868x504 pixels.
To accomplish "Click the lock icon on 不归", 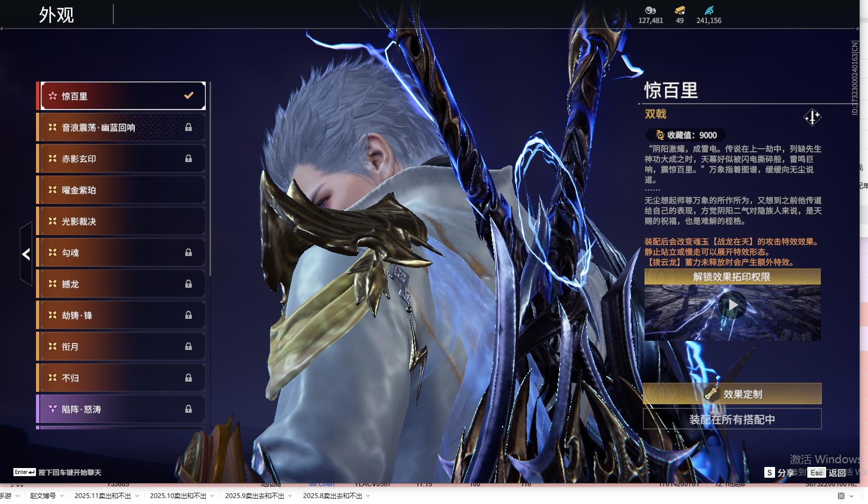I will pos(189,378).
